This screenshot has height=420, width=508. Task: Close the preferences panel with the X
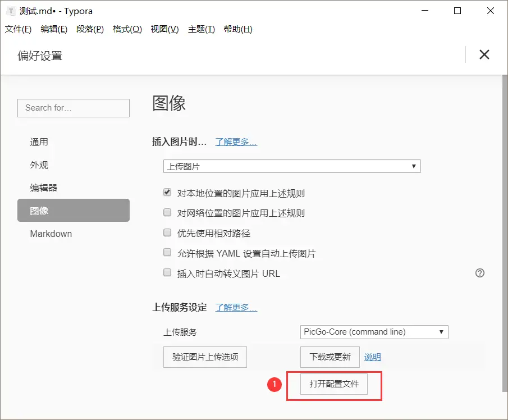[484, 54]
